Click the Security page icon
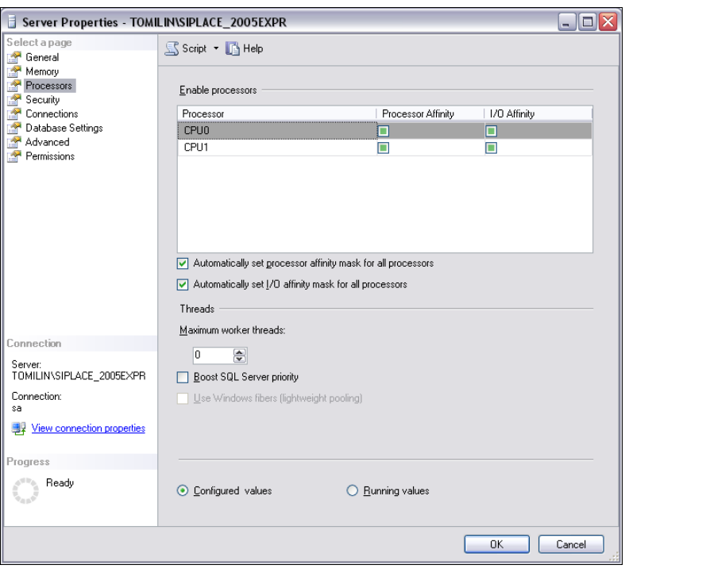Image resolution: width=710 pixels, height=588 pixels. [14, 99]
